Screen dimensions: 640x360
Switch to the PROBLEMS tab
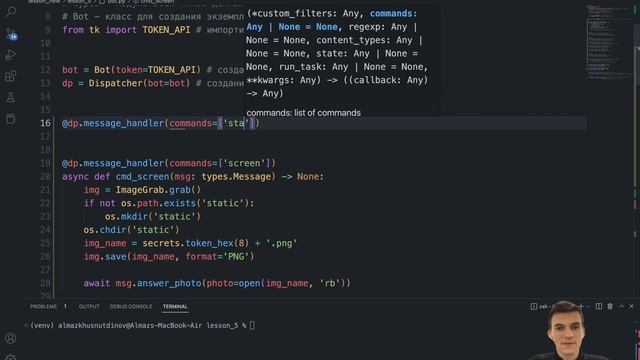click(43, 307)
